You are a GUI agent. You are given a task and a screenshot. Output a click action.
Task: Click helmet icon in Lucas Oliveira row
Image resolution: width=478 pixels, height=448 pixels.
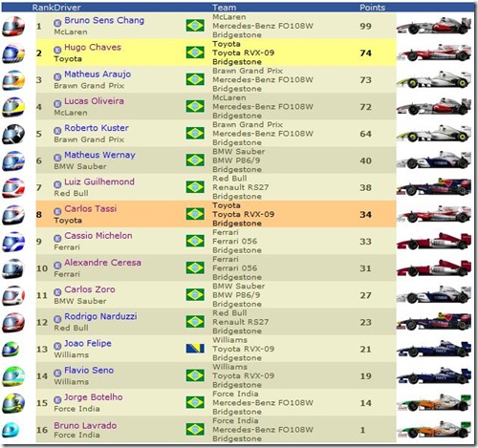click(x=13, y=107)
